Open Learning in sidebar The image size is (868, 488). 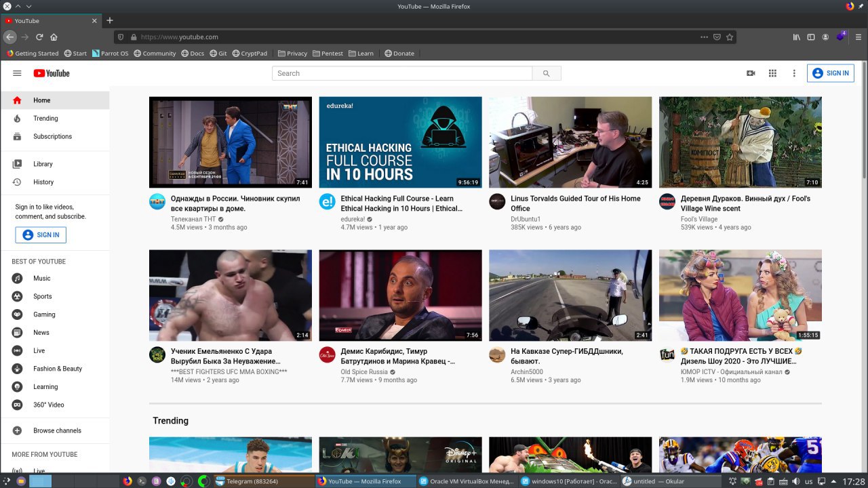(x=55, y=387)
